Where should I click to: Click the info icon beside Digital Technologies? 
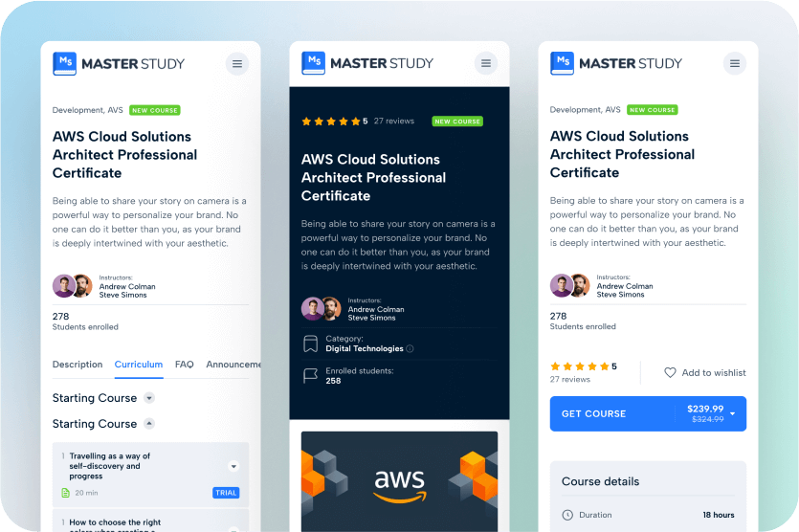[x=411, y=349]
